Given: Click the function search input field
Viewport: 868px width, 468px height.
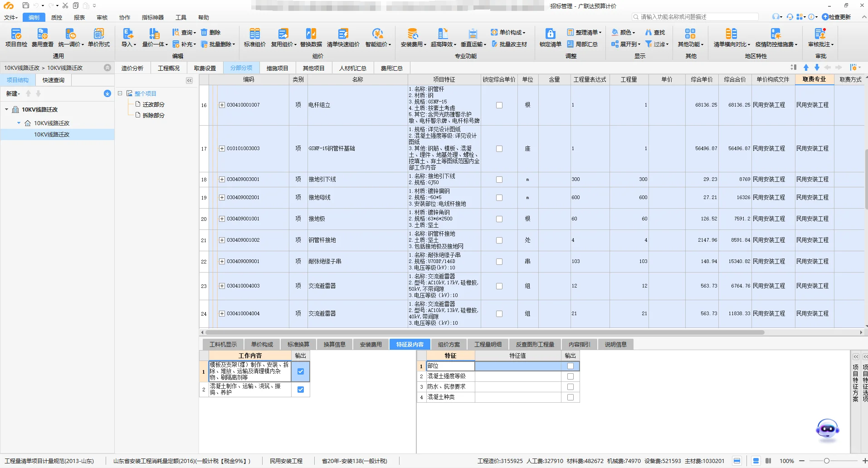Looking at the screenshot, I should (x=695, y=17).
